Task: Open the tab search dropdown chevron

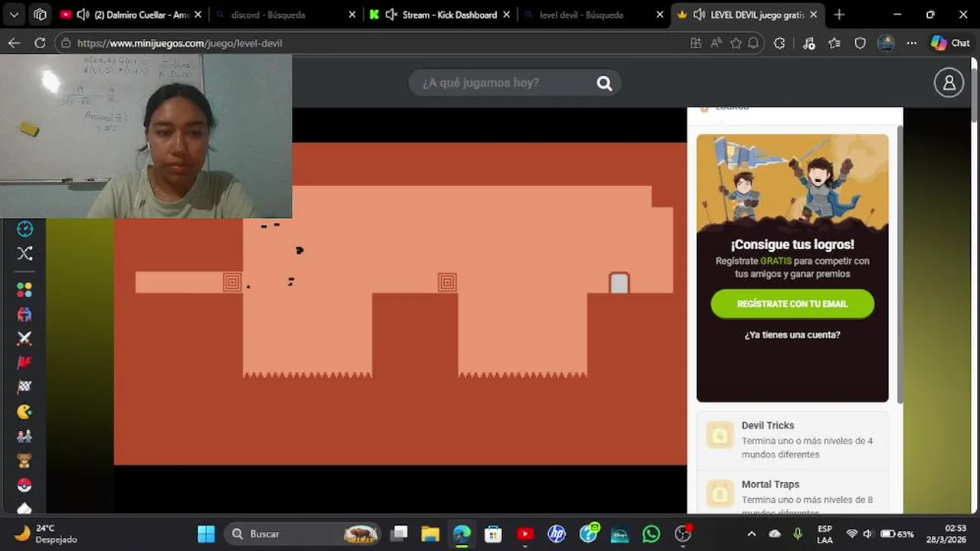Action: [x=15, y=15]
